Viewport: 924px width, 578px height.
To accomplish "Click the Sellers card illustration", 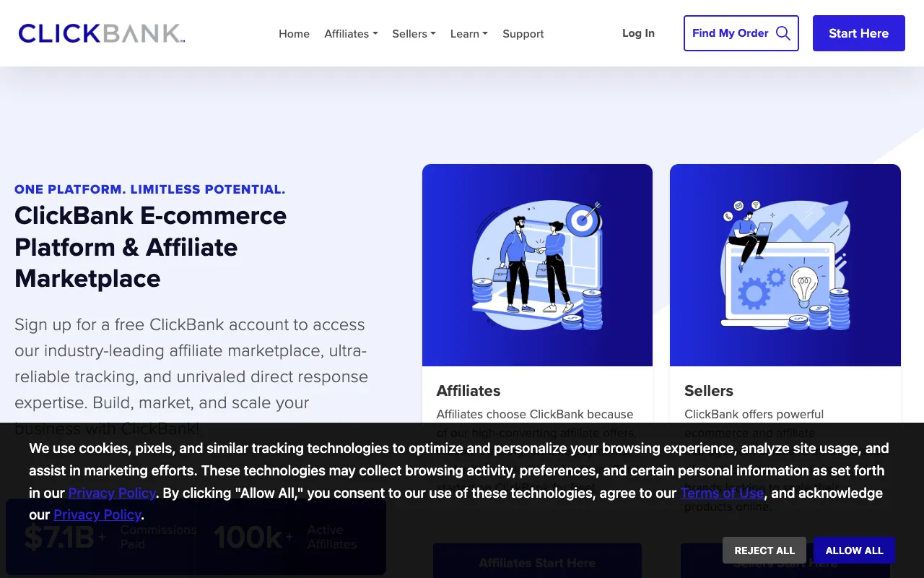I will coord(785,264).
